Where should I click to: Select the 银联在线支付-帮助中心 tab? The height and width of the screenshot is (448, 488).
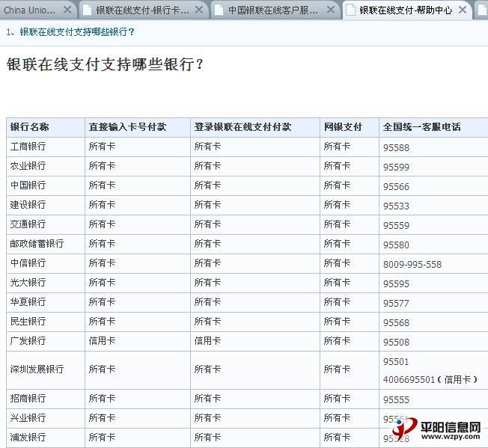(406, 10)
